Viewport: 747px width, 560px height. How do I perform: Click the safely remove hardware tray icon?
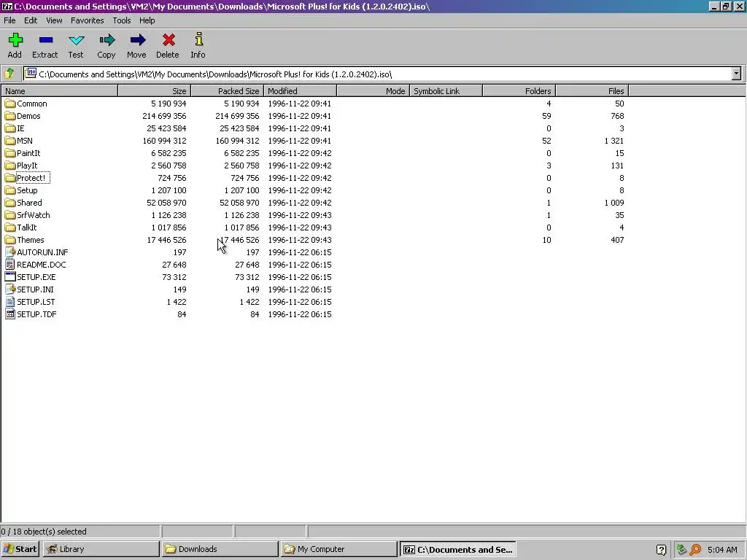pos(681,550)
